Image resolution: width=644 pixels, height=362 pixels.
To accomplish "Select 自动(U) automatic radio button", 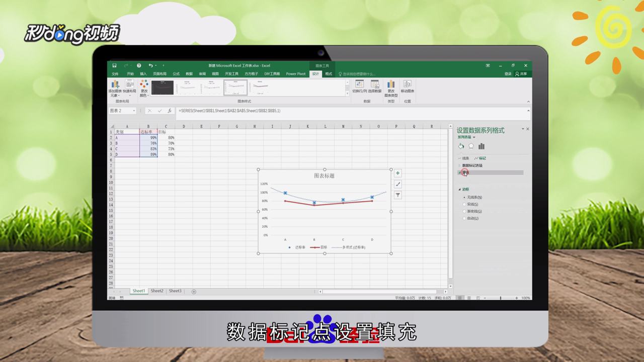I will pyautogui.click(x=464, y=219).
